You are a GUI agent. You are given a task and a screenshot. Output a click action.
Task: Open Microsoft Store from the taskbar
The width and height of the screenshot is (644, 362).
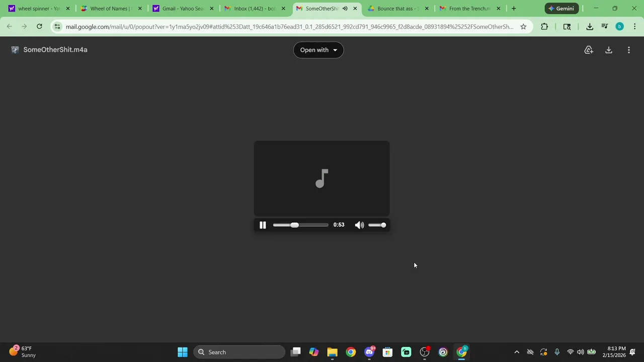pyautogui.click(x=387, y=352)
